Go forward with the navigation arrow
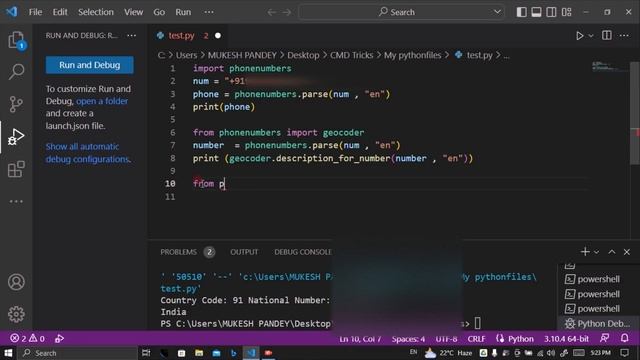Image resolution: width=640 pixels, height=360 pixels. [287, 12]
